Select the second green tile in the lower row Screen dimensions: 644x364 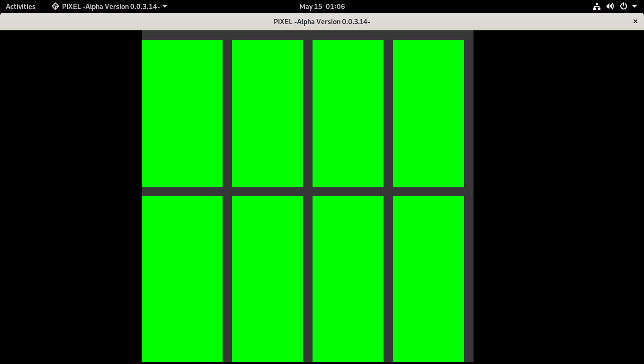pos(268,279)
